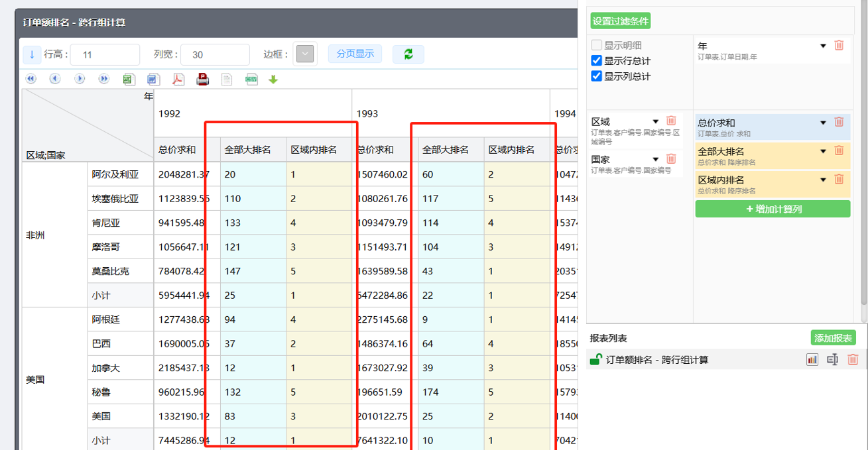Enable the 显示明细 checkbox

(x=596, y=46)
